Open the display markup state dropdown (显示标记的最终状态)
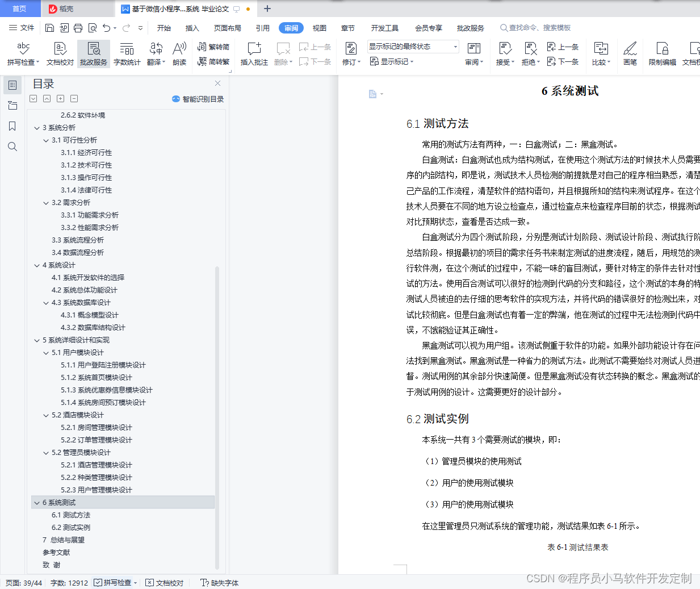This screenshot has height=589, width=700. (413, 47)
